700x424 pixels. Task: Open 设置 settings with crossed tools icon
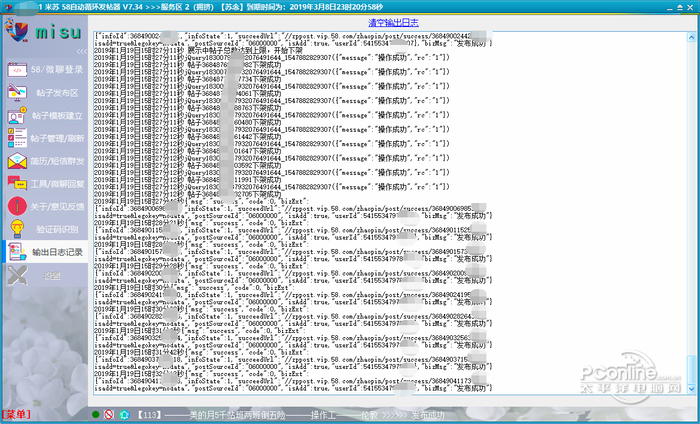coord(45,275)
